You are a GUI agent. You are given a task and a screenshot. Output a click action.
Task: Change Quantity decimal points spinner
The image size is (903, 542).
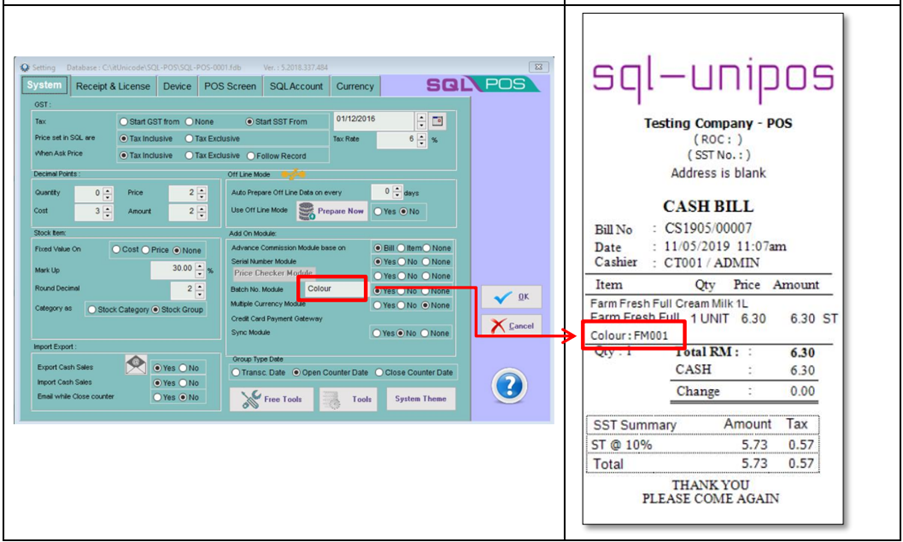click(108, 193)
